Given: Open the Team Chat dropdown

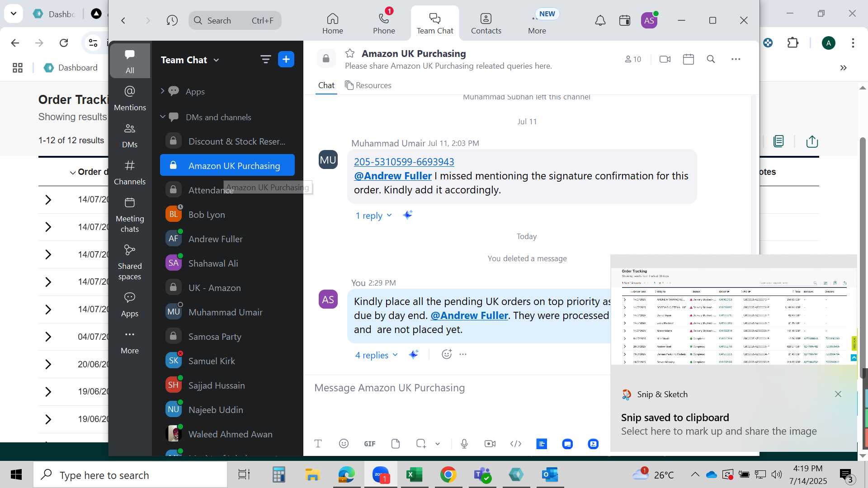Looking at the screenshot, I should pos(190,60).
